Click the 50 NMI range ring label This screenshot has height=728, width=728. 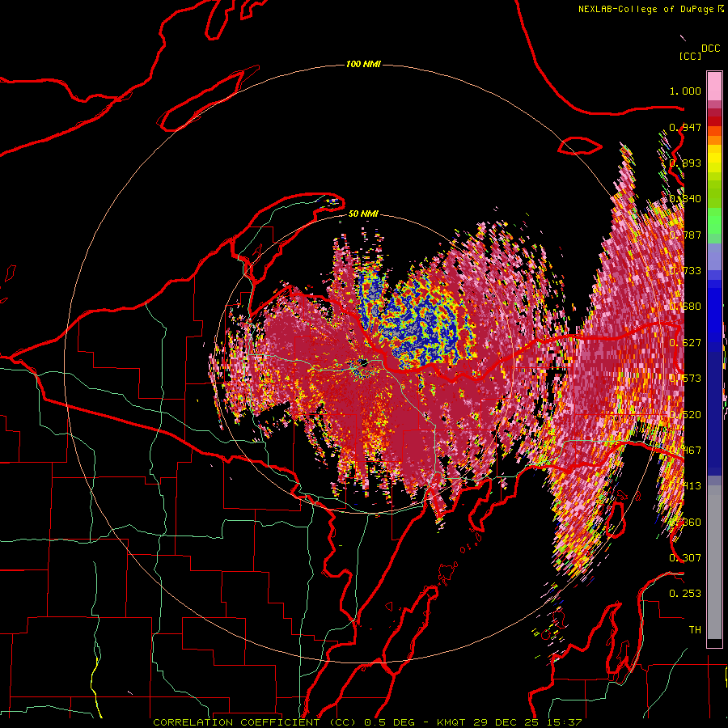pyautogui.click(x=363, y=214)
